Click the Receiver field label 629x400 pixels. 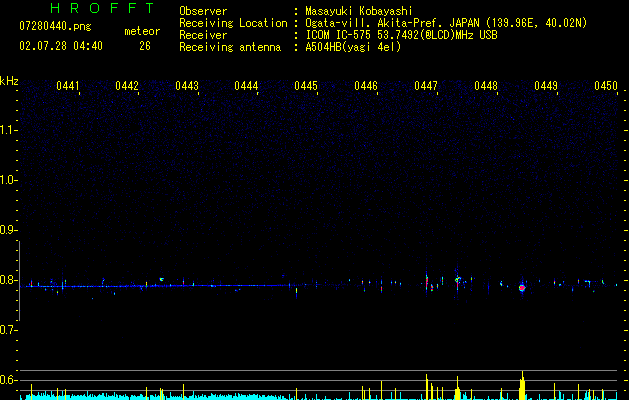tap(203, 35)
